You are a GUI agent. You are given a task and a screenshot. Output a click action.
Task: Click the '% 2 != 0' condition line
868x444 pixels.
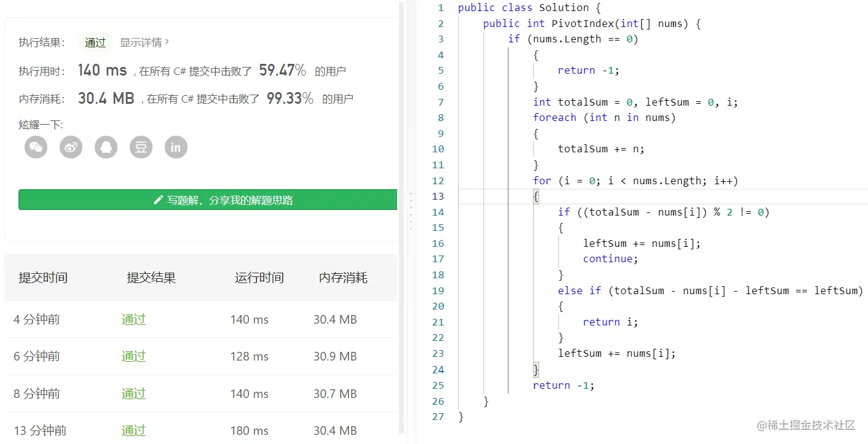[x=664, y=212]
